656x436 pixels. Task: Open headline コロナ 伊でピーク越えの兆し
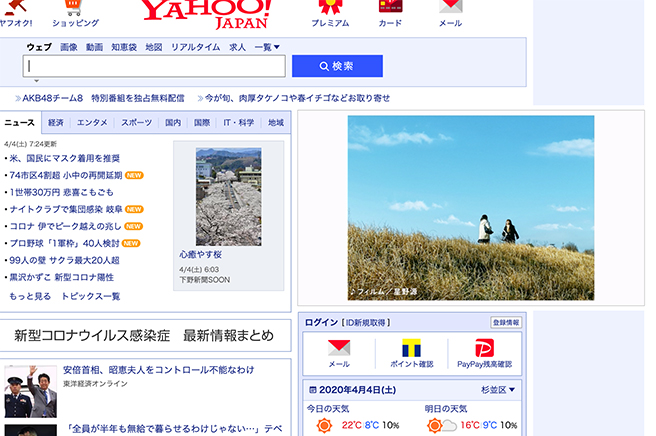[x=65, y=226]
